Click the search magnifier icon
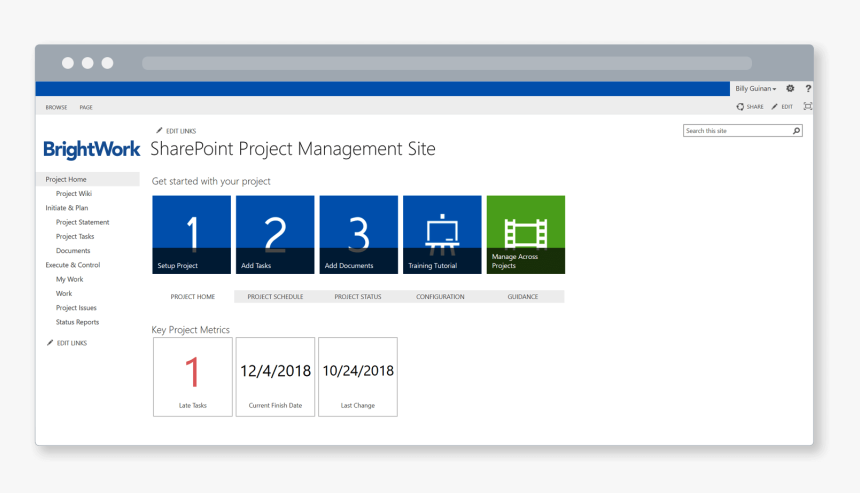 pos(796,131)
